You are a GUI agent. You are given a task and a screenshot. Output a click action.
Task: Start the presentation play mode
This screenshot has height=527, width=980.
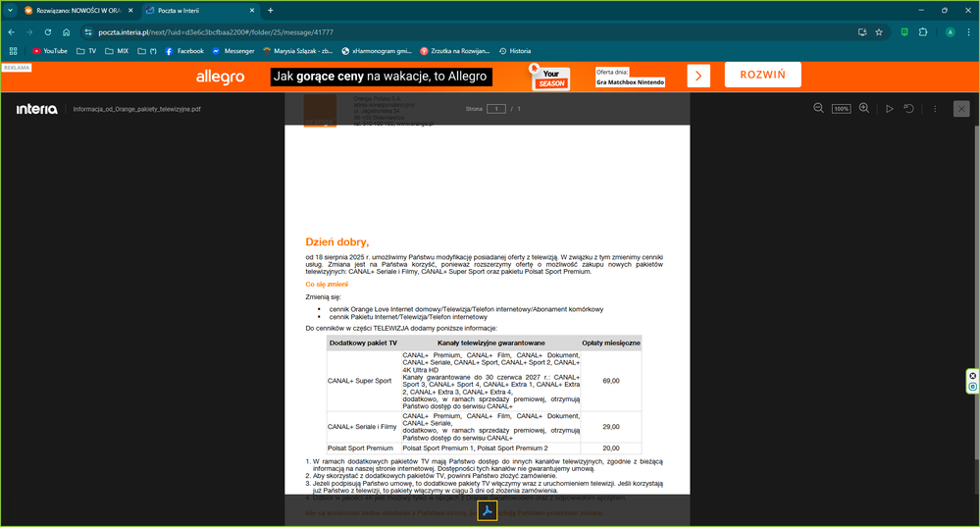(x=890, y=109)
